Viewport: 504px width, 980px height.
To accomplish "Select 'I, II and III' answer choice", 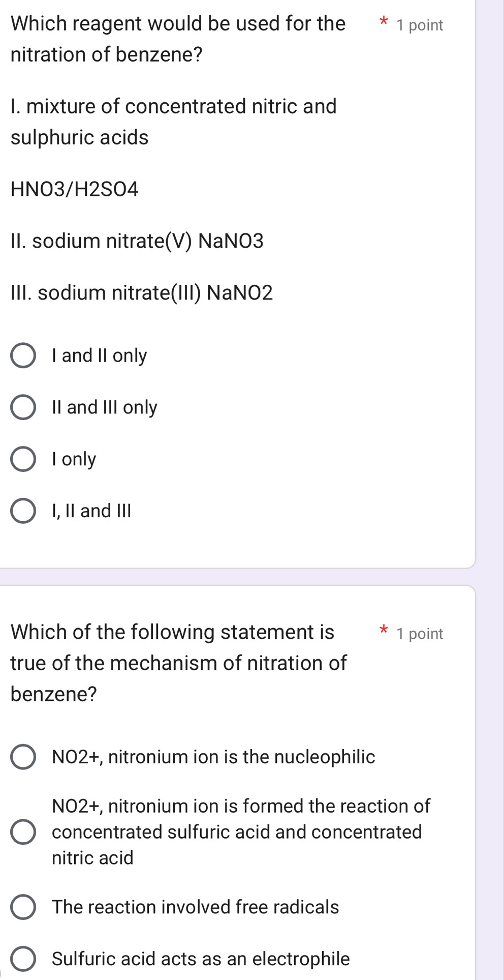I will [23, 511].
